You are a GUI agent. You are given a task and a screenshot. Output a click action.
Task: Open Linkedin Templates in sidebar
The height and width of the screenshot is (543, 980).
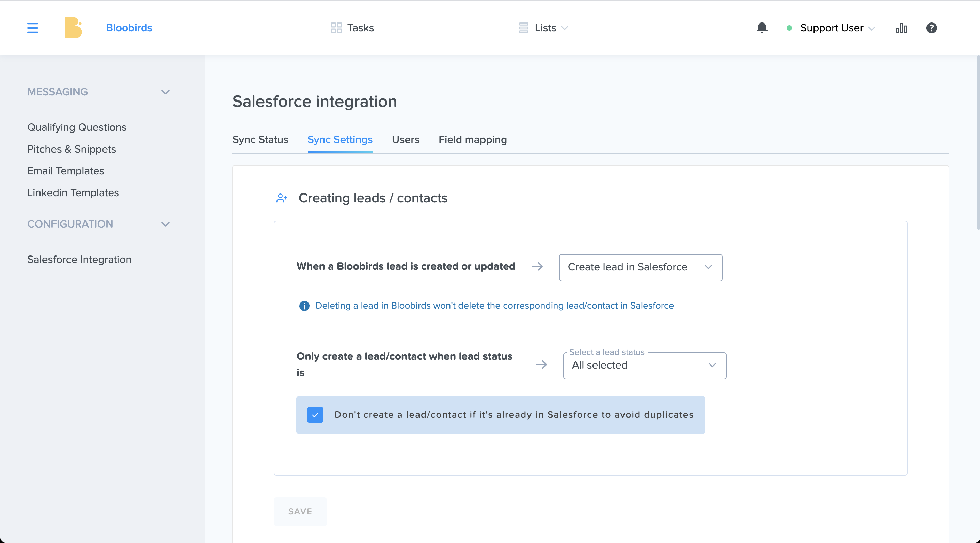73,192
